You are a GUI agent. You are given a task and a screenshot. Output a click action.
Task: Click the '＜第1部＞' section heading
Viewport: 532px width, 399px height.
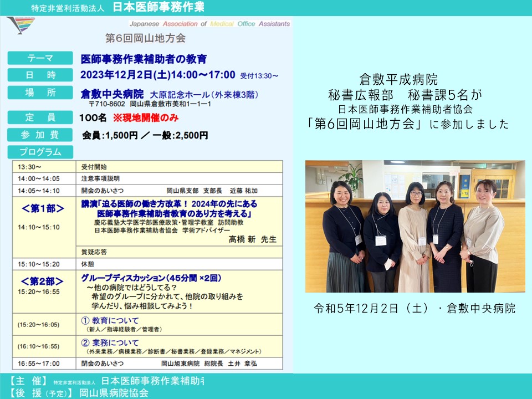pos(43,208)
